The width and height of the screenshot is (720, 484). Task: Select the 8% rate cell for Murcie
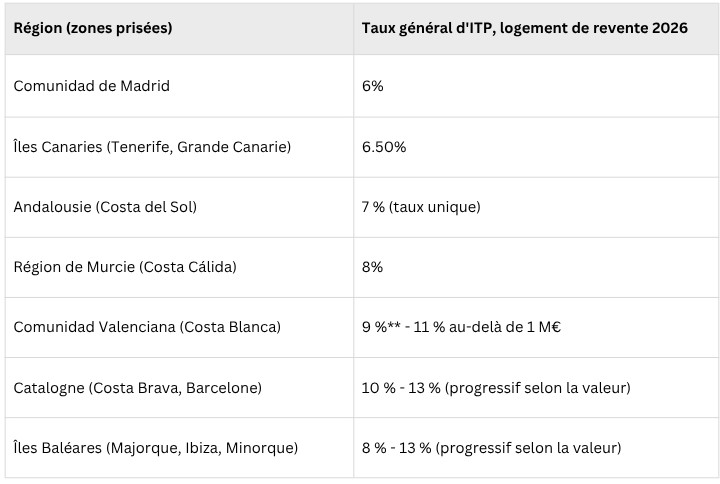coord(536,267)
